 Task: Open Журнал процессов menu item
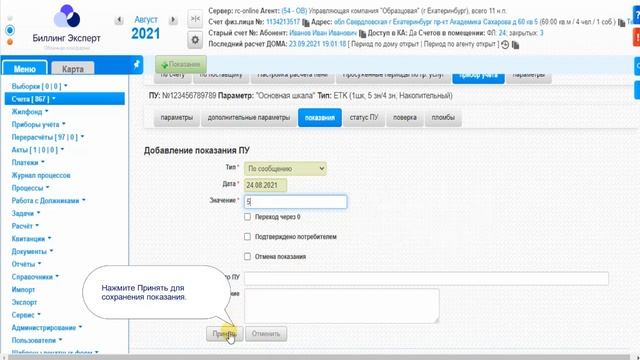coord(41,175)
